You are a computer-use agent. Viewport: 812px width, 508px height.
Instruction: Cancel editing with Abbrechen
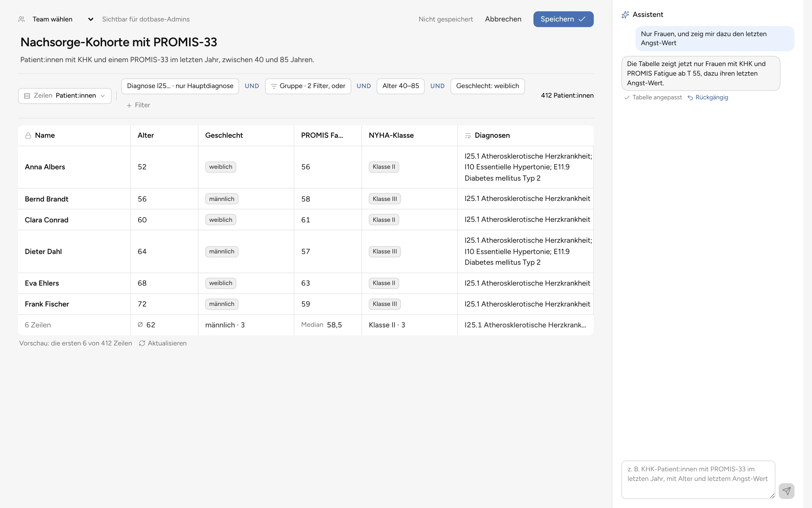(x=503, y=19)
